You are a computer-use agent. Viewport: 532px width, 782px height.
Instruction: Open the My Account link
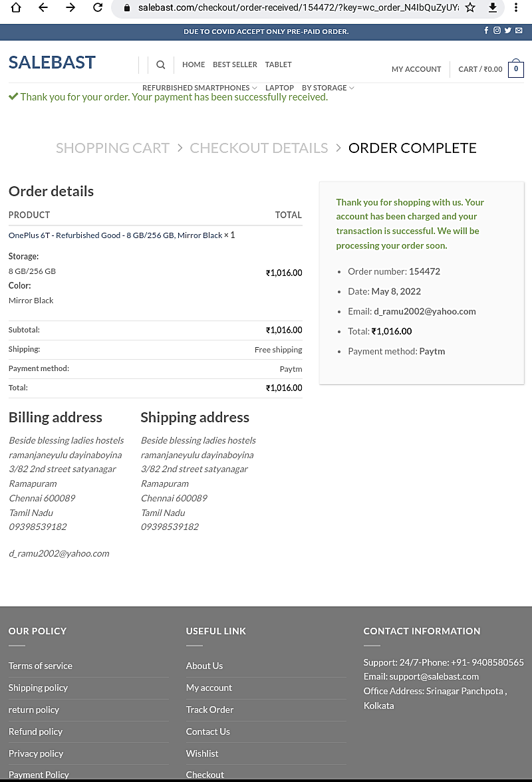tap(416, 69)
